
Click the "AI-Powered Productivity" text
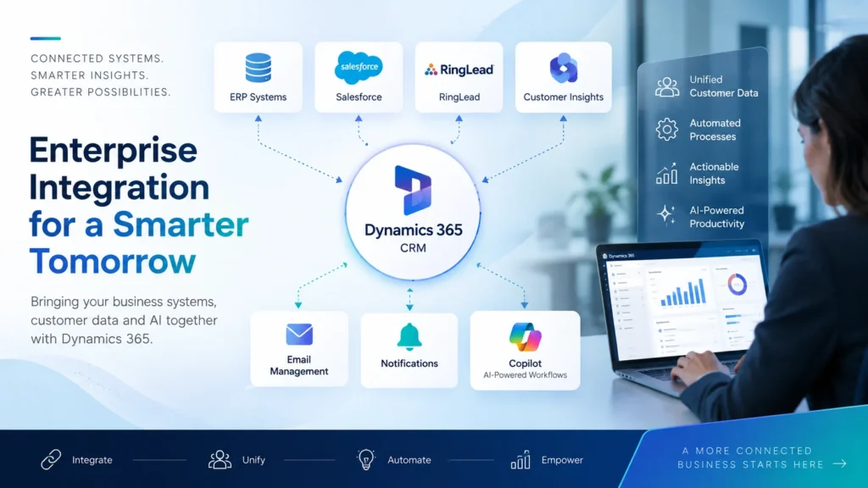(x=717, y=217)
